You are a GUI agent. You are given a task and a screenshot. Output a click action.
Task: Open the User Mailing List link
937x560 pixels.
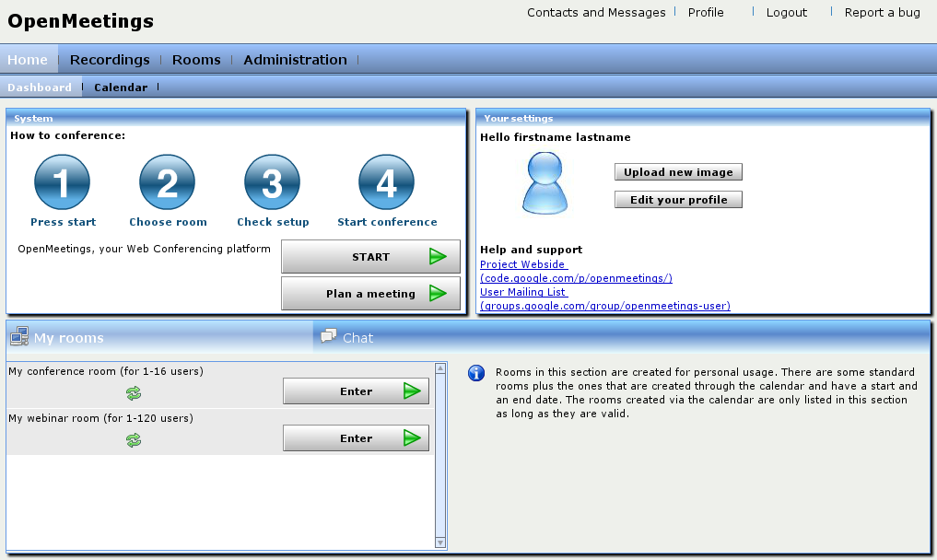(604, 298)
